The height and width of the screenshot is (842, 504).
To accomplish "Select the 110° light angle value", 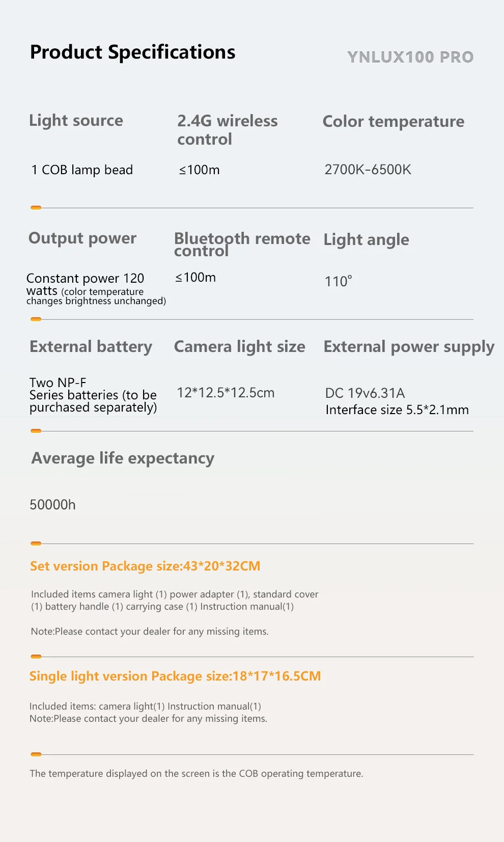I will tap(338, 281).
